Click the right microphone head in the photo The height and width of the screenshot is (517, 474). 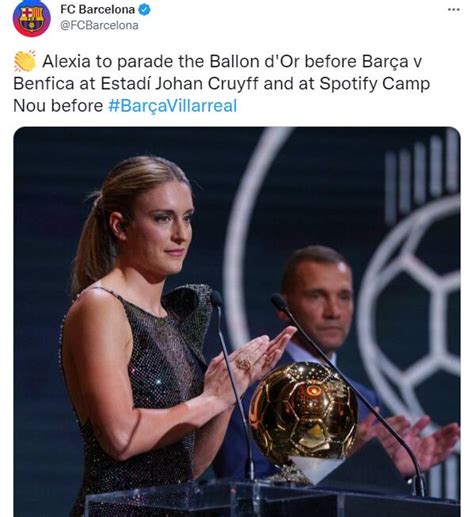pos(279,303)
